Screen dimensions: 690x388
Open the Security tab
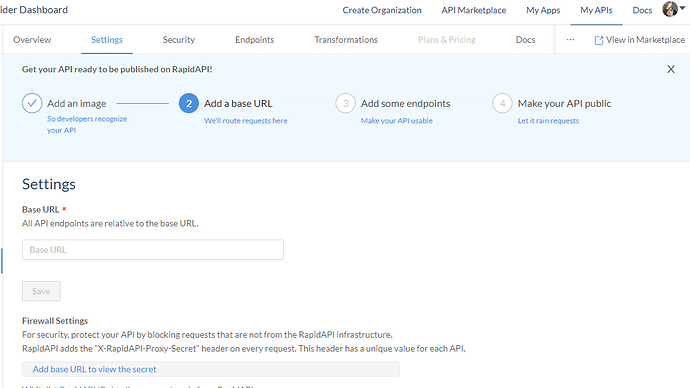click(x=179, y=40)
